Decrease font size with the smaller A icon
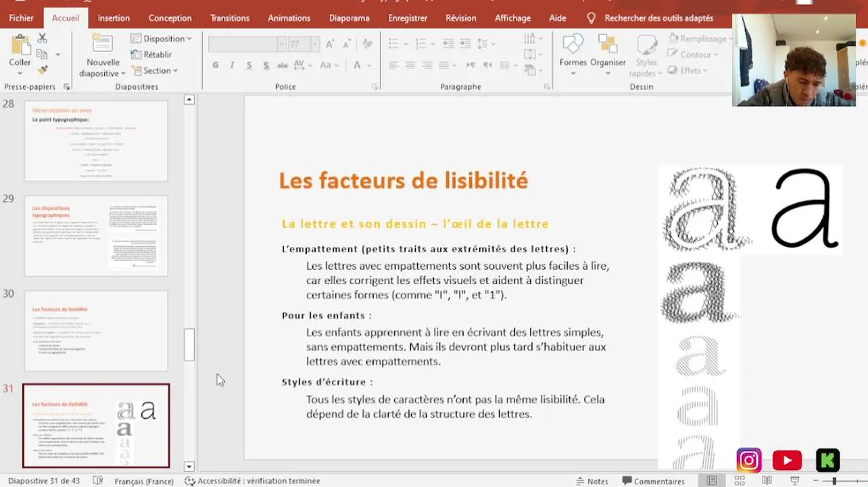Viewport: 868px width, 487px height. point(346,45)
